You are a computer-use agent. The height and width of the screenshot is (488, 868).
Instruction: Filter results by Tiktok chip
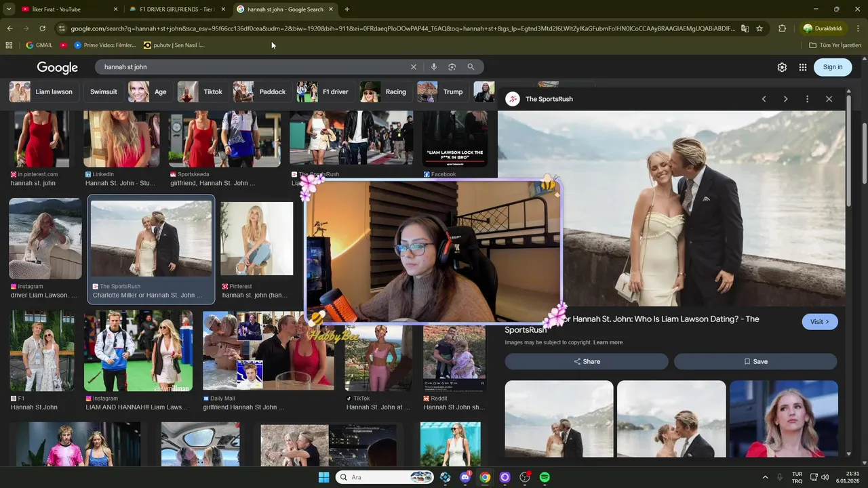pyautogui.click(x=201, y=91)
